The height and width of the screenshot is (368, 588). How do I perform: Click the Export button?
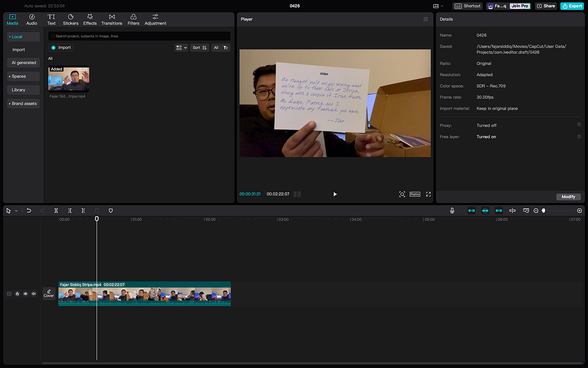[x=572, y=6]
